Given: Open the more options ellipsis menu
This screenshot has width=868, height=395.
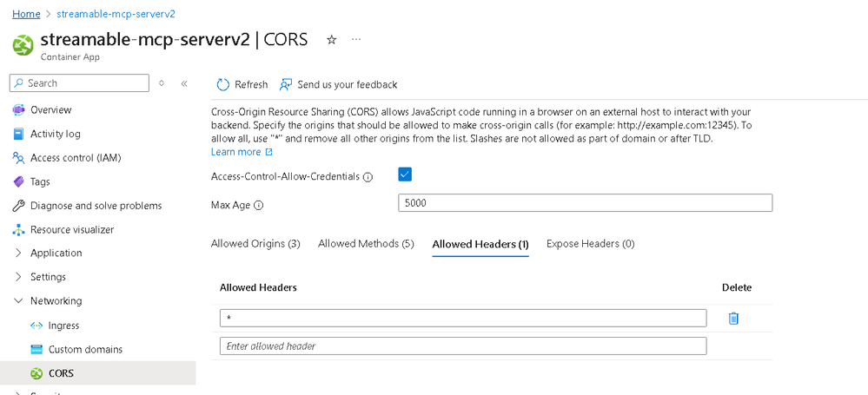Looking at the screenshot, I should [356, 40].
